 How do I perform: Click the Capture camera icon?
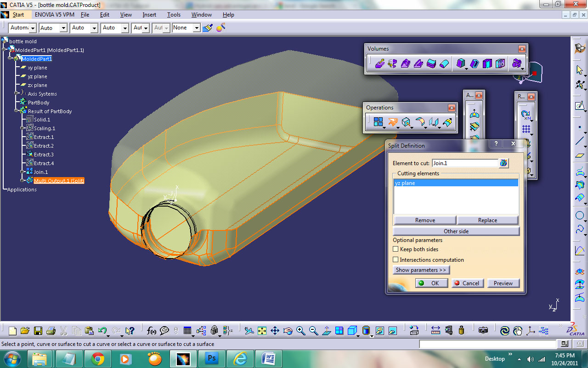click(x=483, y=330)
